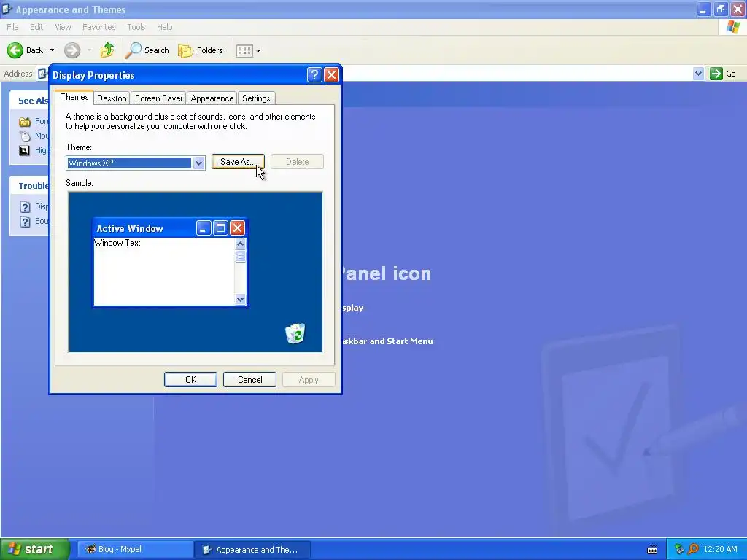Click the Forward arrow icon in the toolbar

[72, 50]
